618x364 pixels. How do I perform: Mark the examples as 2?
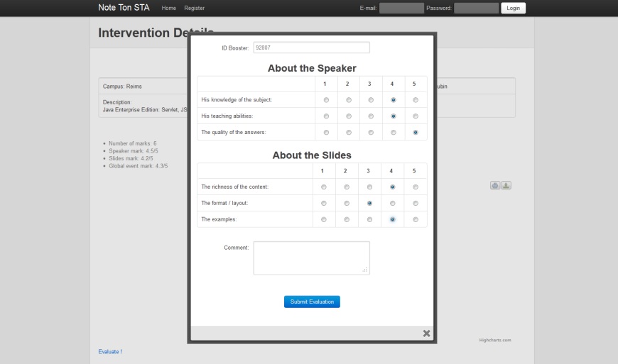click(347, 219)
